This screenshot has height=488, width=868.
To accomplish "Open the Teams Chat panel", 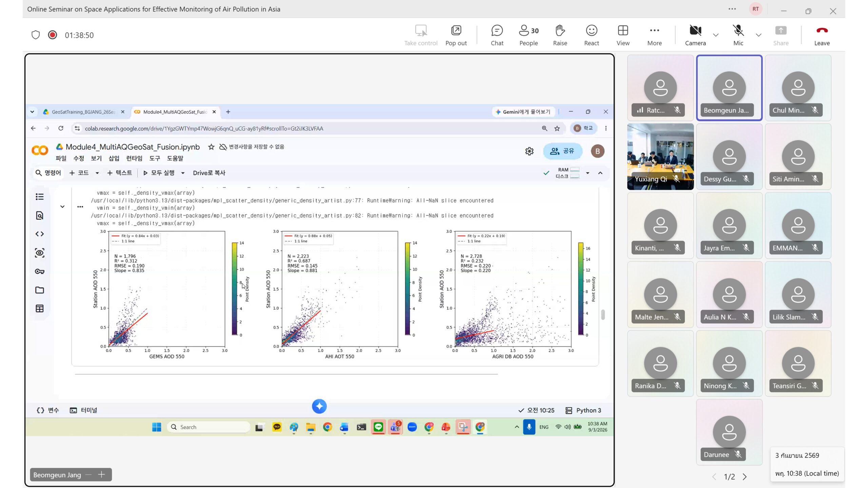I will point(497,35).
